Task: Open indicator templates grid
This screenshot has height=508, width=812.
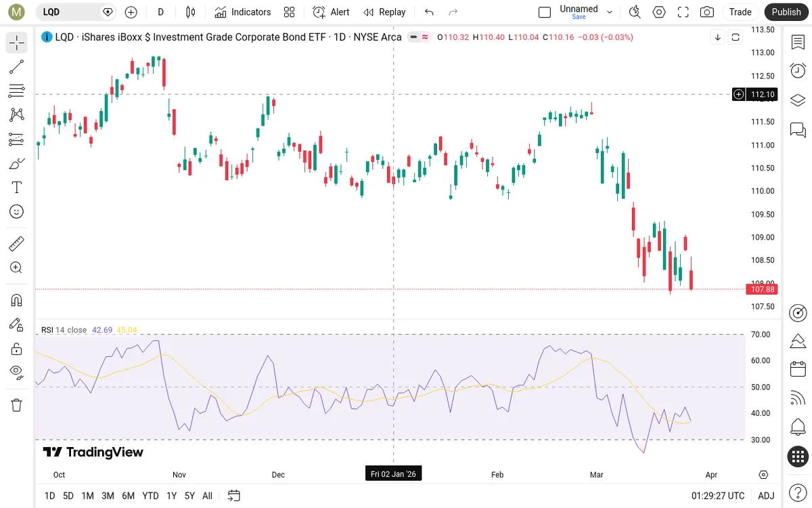Action: 290,12
